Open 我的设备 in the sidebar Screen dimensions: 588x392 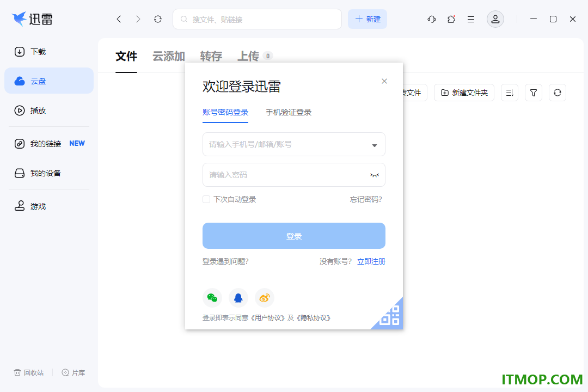click(49, 173)
